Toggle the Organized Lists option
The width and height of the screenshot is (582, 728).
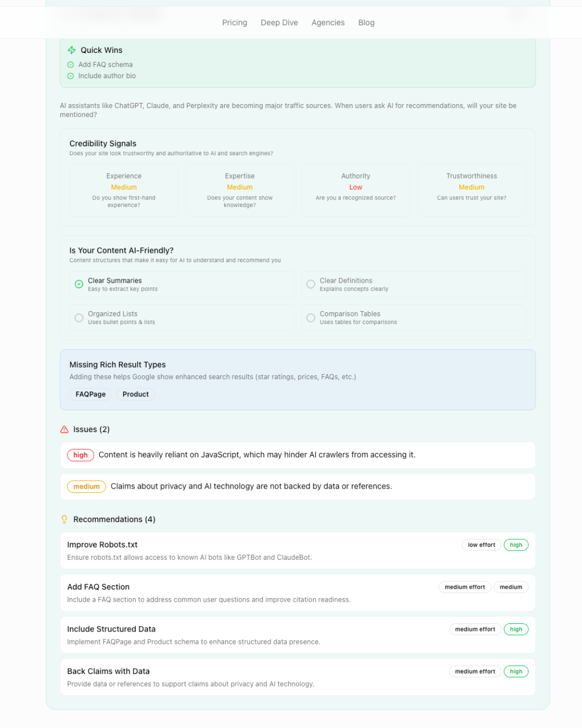[79, 318]
